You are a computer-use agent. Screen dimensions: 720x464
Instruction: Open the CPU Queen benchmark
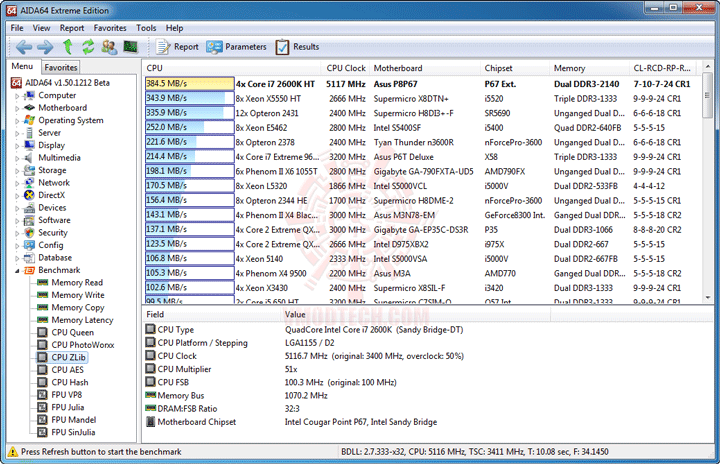coord(73,332)
